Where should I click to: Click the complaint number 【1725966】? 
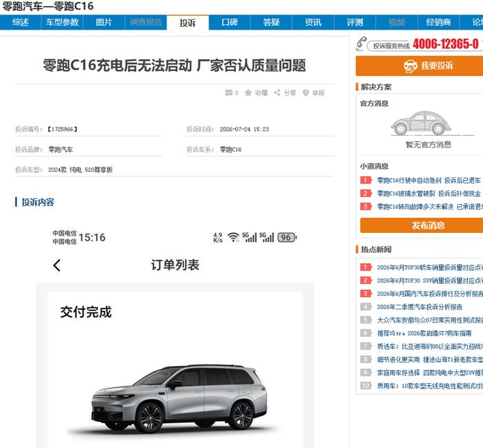[x=62, y=130]
